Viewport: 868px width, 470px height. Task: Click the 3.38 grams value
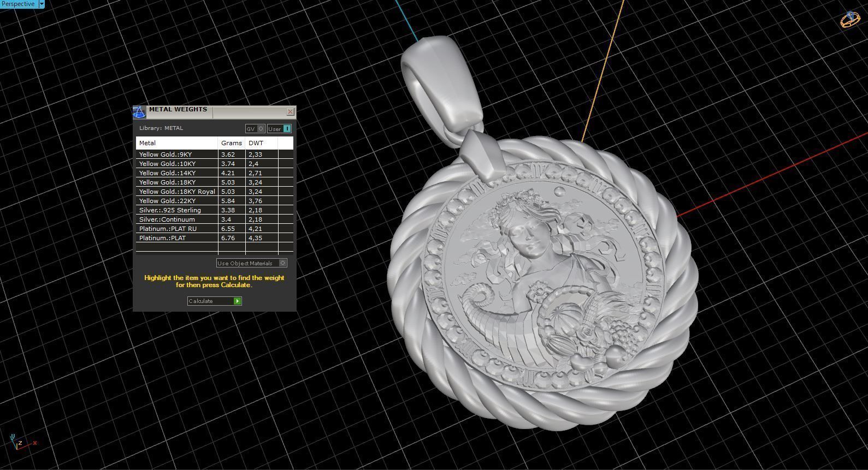[x=228, y=210]
